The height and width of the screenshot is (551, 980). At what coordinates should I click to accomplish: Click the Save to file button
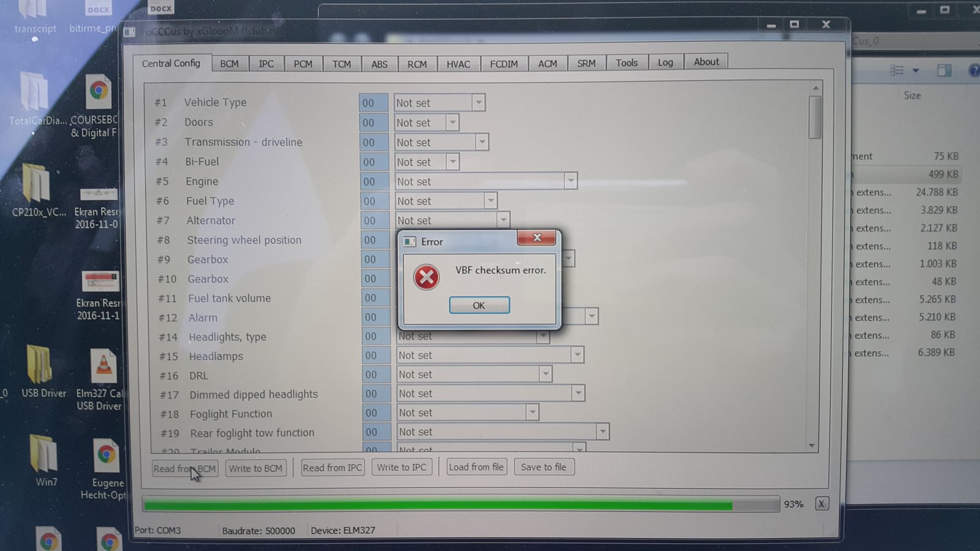544,467
